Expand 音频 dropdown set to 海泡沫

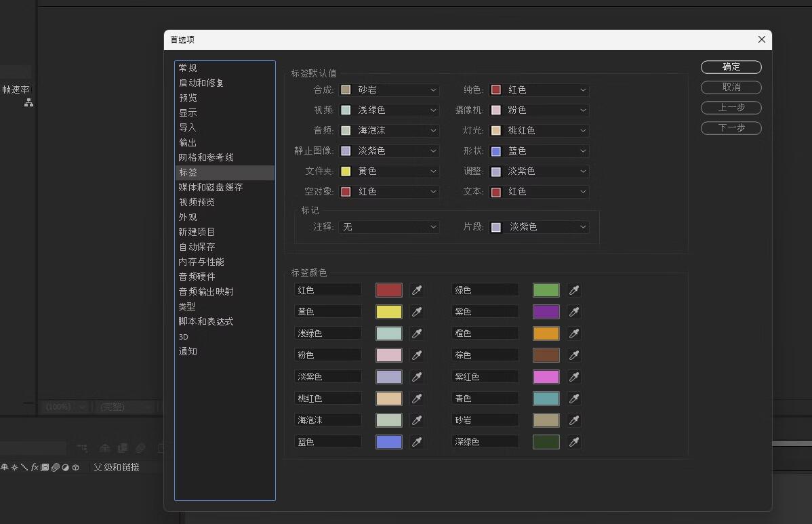pos(389,130)
